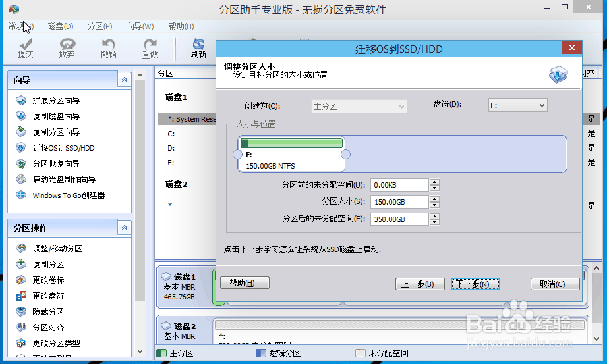This screenshot has height=364, width=607.
Task: Open the 帮助(H) menu
Action: click(181, 26)
